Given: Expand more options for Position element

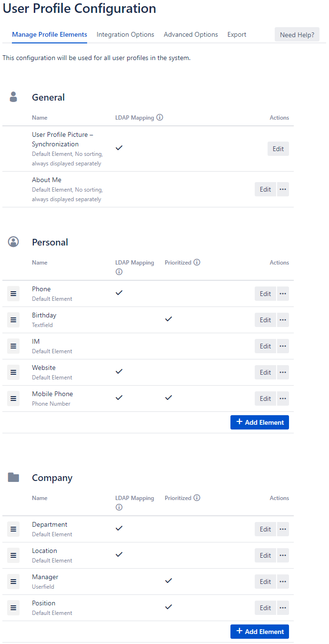Looking at the screenshot, I should [283, 608].
